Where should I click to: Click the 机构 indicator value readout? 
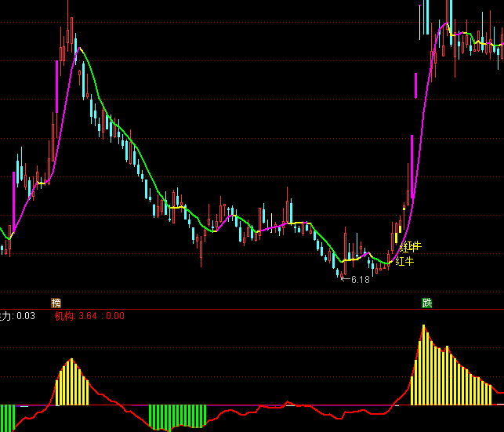89,316
